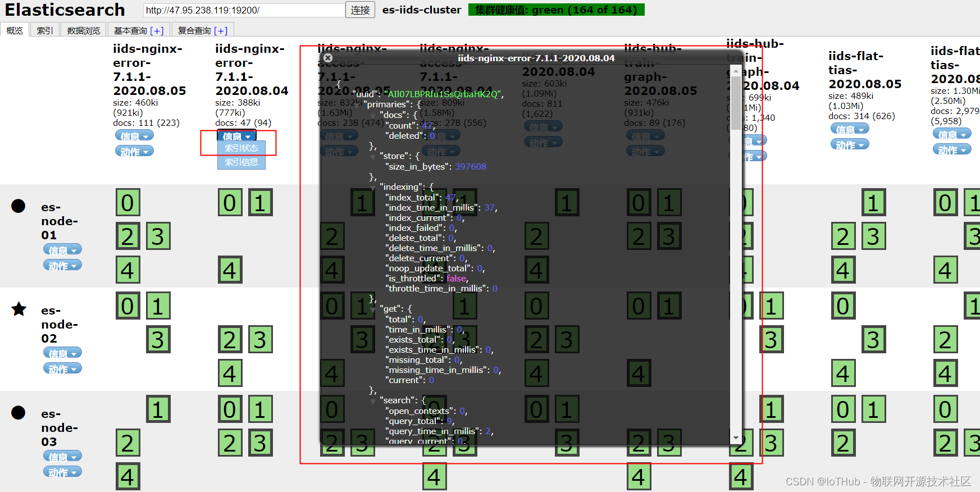
Task: Open the 动作 dropdown for es-node-03
Action: [x=62, y=472]
